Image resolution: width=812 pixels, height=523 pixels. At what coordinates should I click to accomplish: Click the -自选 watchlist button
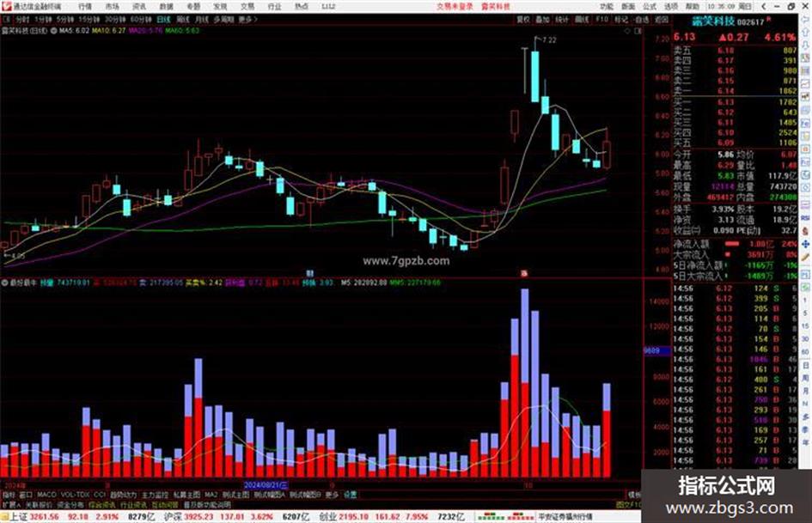tap(641, 19)
